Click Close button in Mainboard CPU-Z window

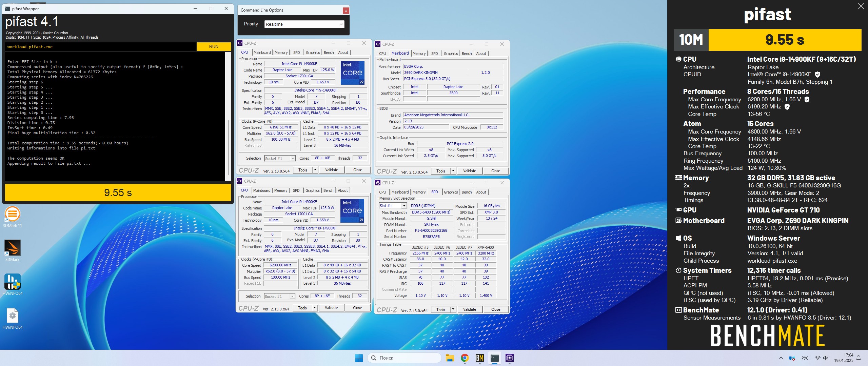coord(496,171)
